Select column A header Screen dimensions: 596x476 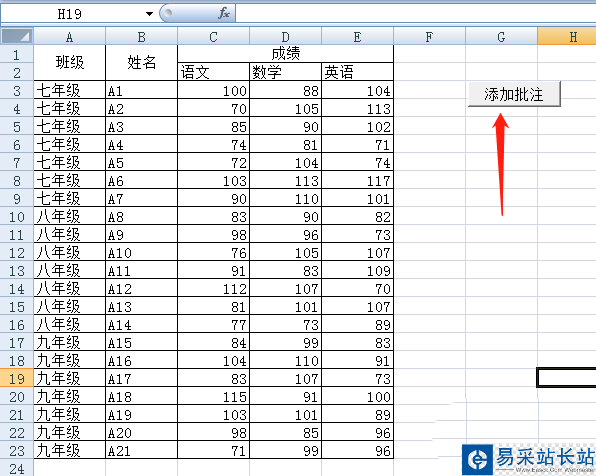(x=69, y=37)
